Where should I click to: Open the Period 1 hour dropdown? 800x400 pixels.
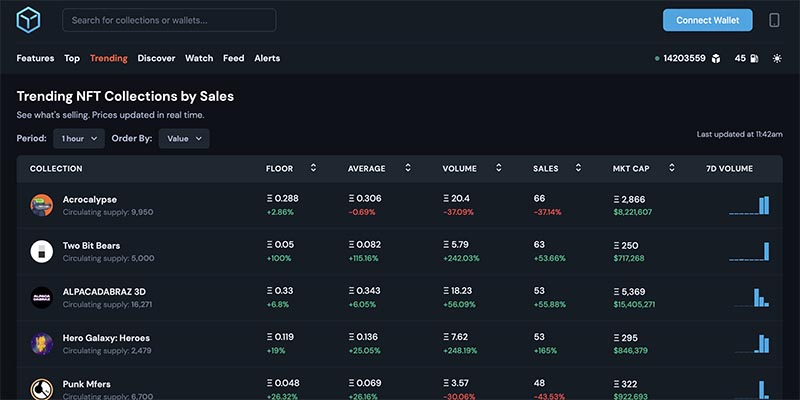click(x=79, y=139)
